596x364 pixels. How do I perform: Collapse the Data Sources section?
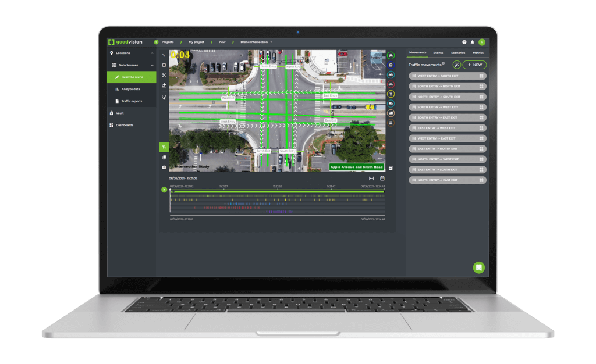(152, 65)
